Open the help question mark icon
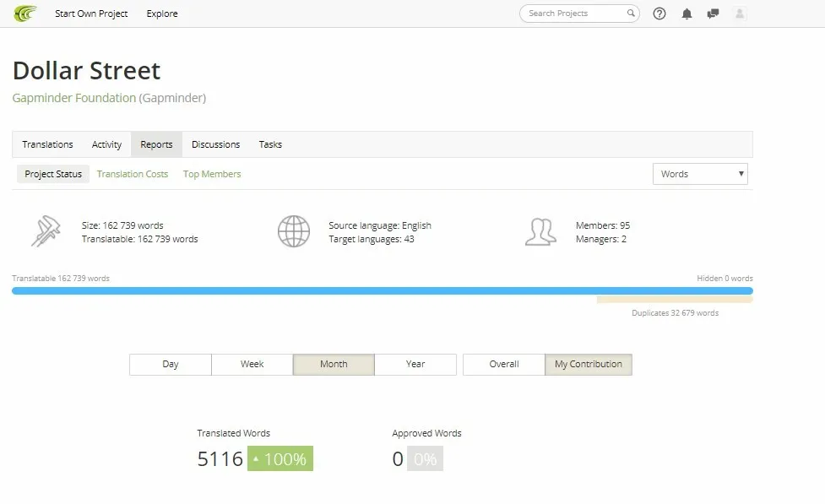Viewport: 825px width, 504px height. coord(659,14)
